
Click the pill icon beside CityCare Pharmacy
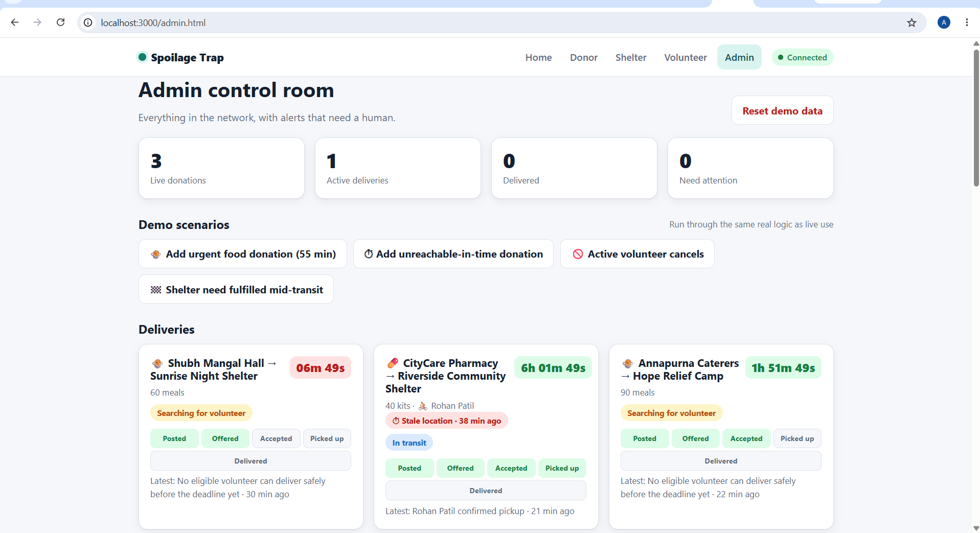click(x=393, y=363)
